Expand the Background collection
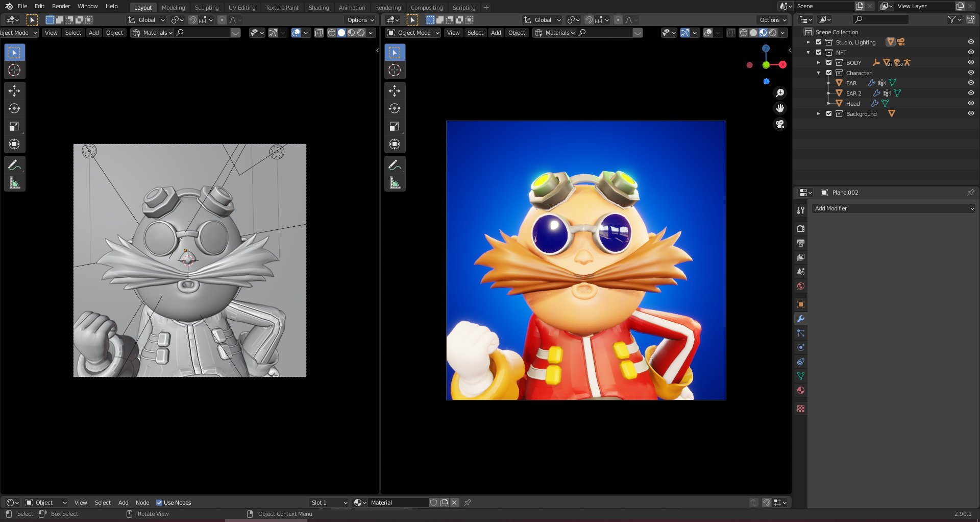The image size is (980, 522). [819, 113]
